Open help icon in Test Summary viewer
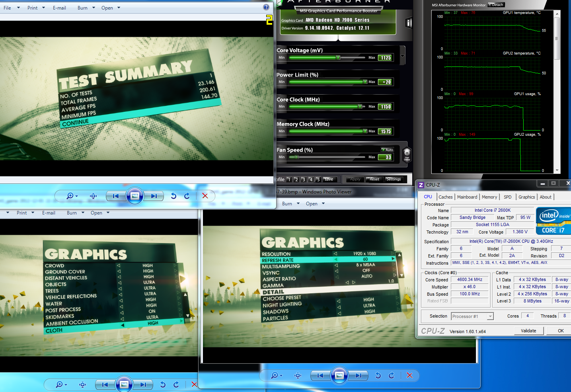Viewport: 571px width, 392px height. pyautogui.click(x=266, y=7)
